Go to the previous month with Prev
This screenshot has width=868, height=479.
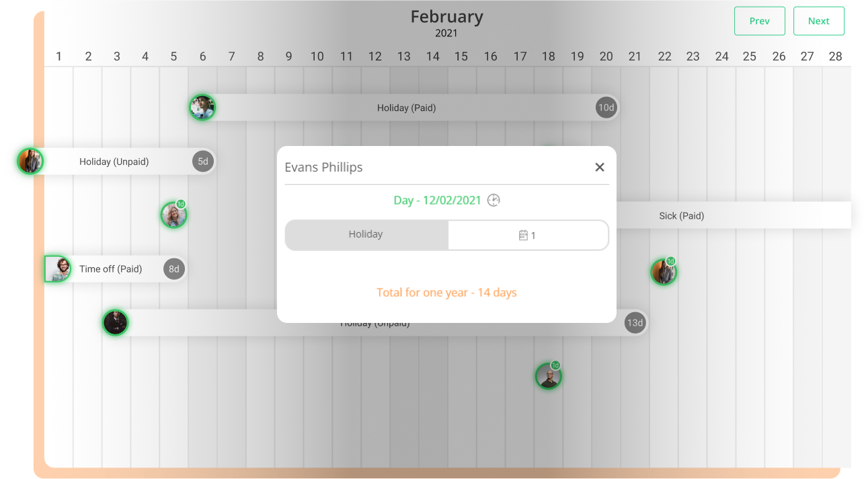click(x=760, y=21)
